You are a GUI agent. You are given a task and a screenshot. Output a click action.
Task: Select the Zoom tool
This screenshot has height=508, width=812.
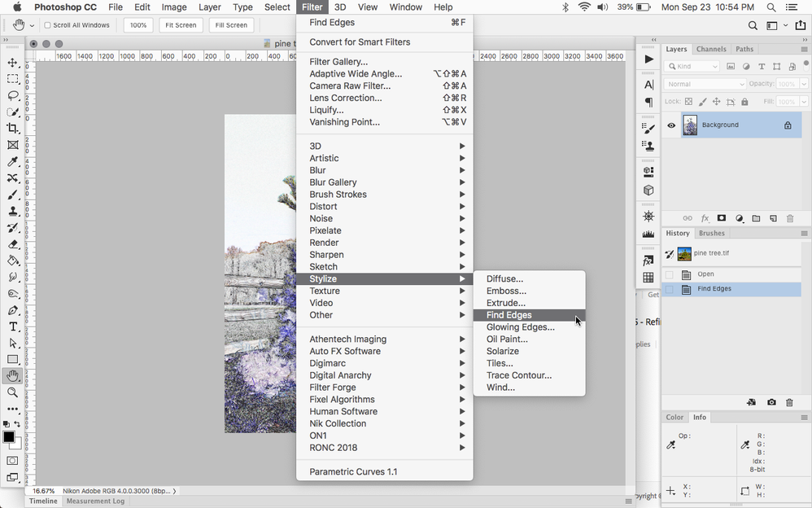point(12,392)
